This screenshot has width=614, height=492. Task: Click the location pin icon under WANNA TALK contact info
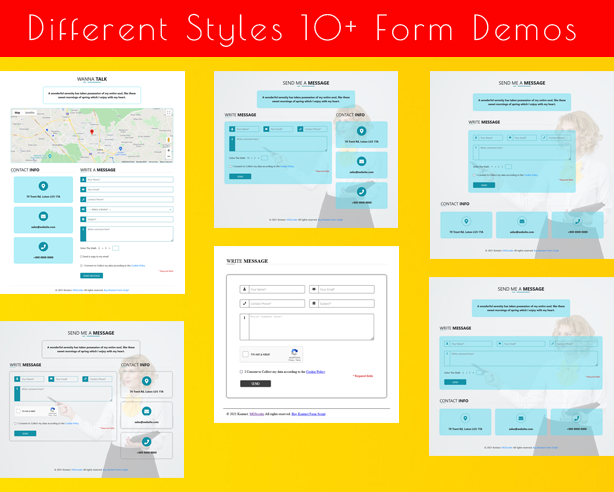(x=43, y=185)
